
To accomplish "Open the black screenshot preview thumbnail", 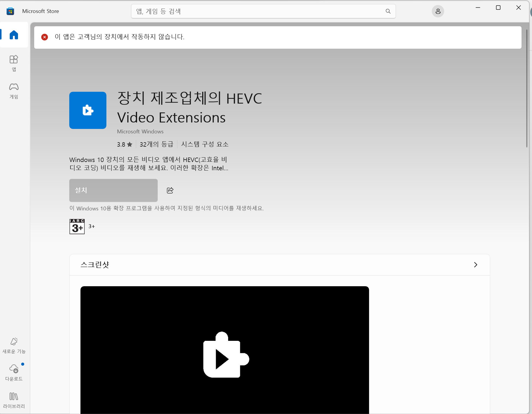I will [225, 350].
